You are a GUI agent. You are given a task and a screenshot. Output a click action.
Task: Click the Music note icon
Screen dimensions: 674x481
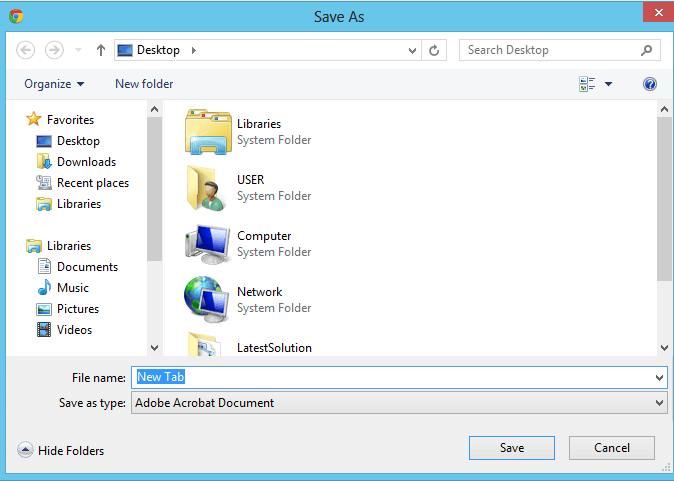[44, 288]
